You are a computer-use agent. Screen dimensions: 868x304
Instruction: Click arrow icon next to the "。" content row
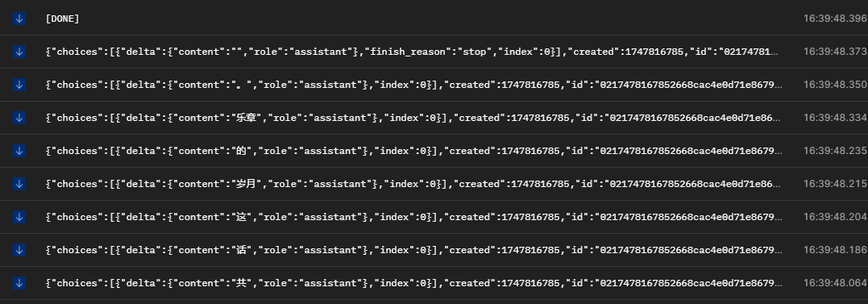(19, 85)
